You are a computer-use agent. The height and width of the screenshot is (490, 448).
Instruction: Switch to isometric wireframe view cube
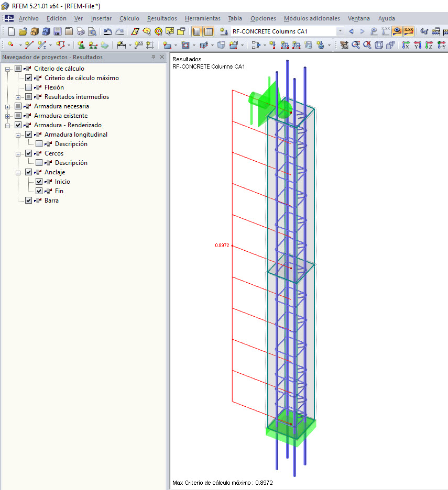[x=379, y=45]
